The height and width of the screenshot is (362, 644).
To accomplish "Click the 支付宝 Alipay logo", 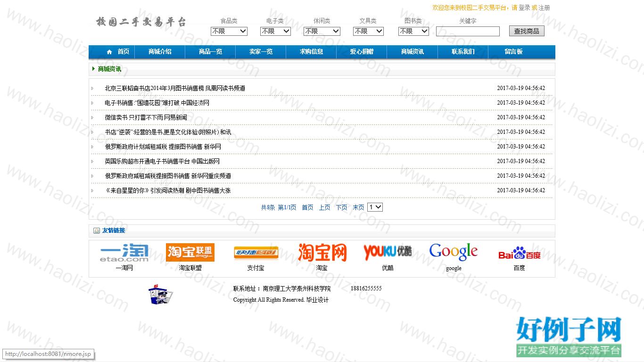I will point(256,253).
